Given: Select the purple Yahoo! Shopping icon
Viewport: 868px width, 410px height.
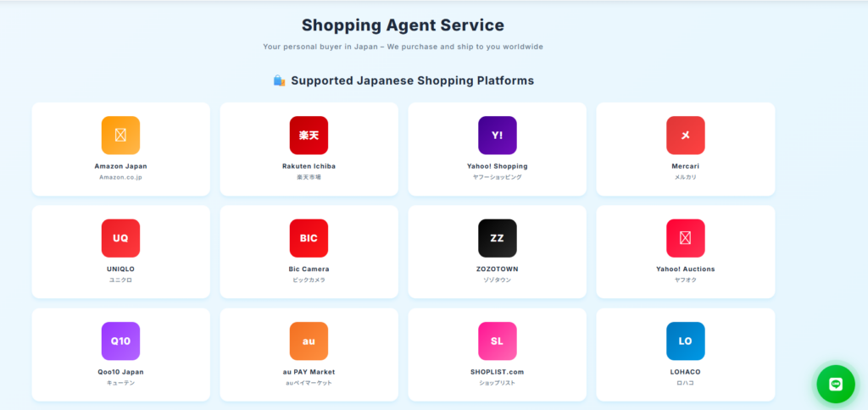Looking at the screenshot, I should point(497,136).
